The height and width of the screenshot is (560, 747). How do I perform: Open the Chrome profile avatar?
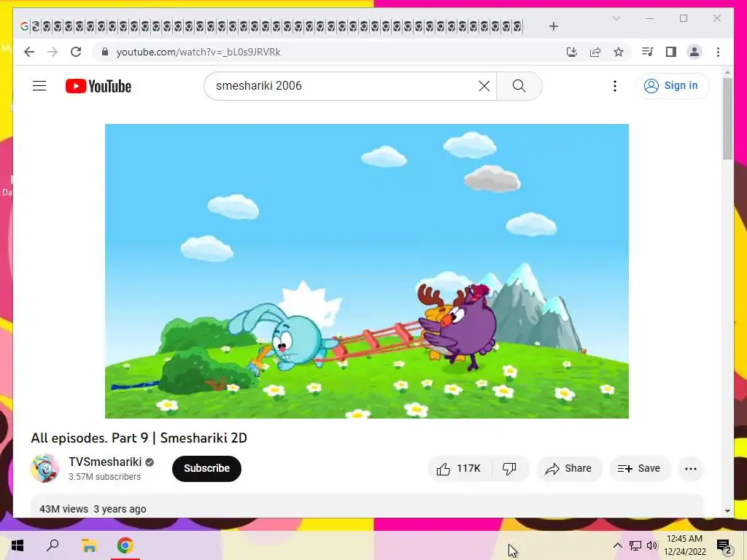point(694,52)
